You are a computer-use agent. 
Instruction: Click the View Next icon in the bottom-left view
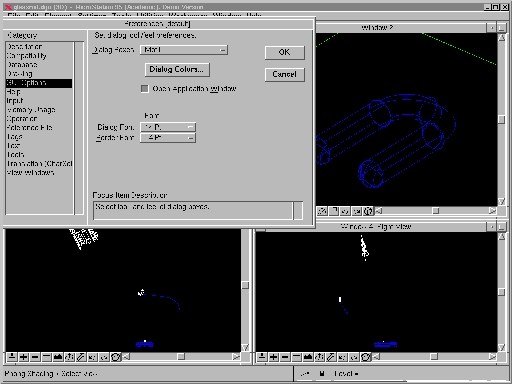[104, 357]
